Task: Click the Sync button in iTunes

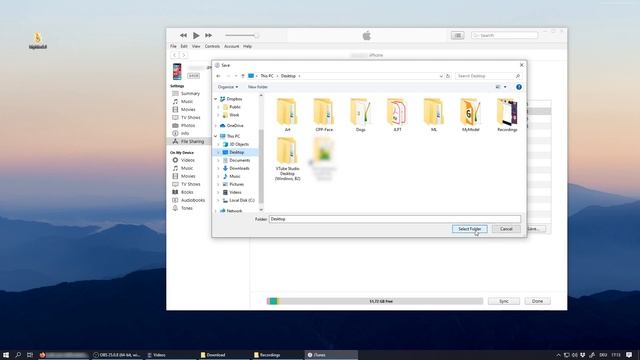Action: point(504,301)
